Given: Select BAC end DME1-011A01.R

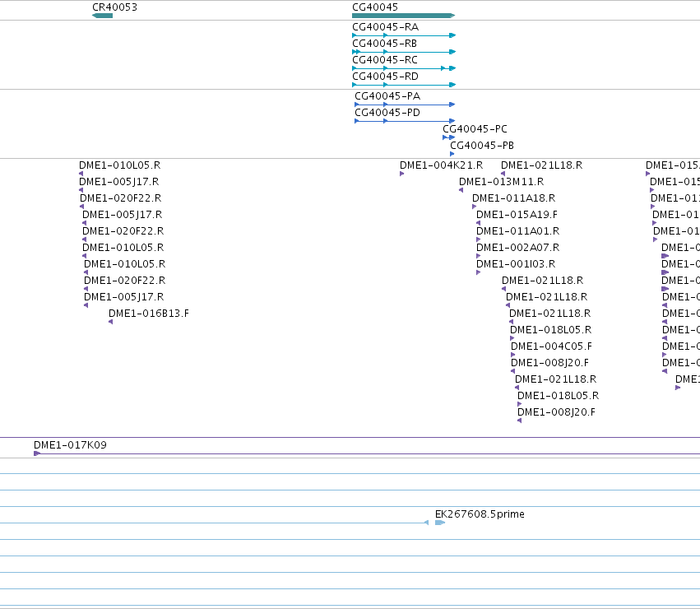Looking at the screenshot, I should (x=518, y=231).
